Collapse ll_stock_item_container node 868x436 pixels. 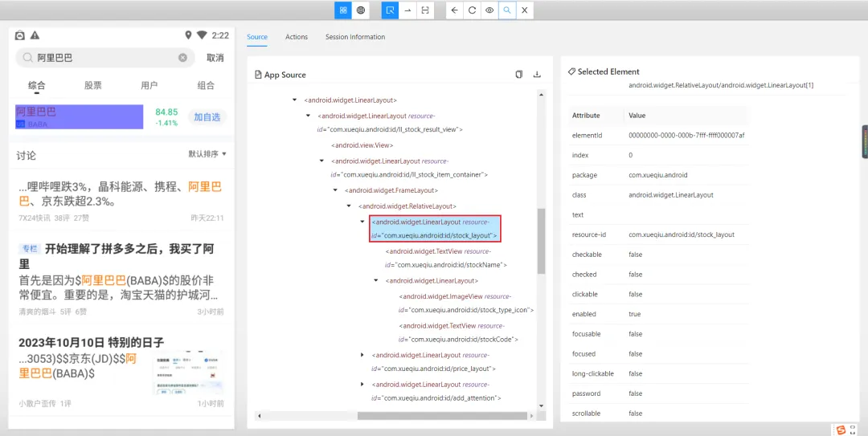pyautogui.click(x=321, y=161)
